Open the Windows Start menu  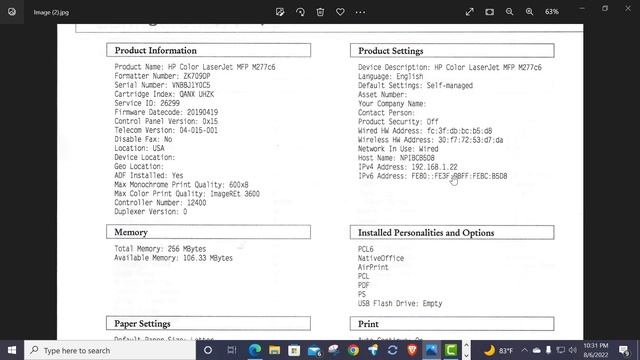[x=12, y=350]
